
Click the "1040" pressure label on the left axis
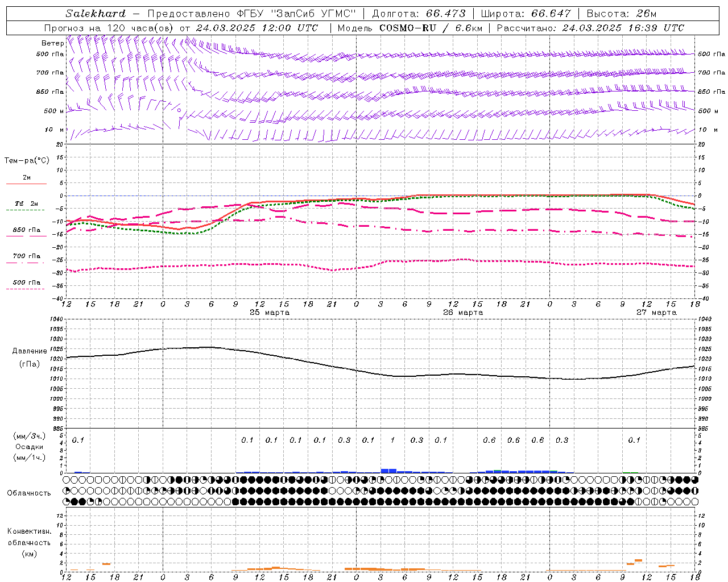pyautogui.click(x=56, y=319)
